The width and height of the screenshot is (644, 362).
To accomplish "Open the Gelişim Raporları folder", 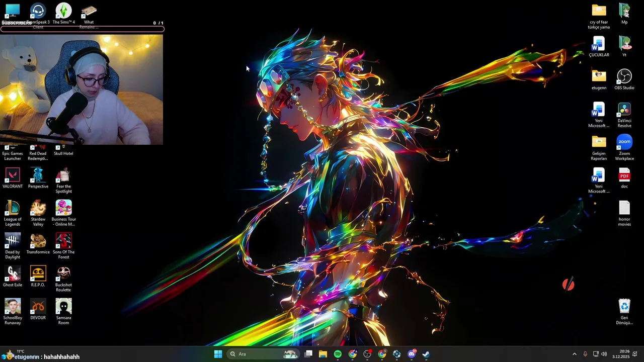I will click(599, 142).
